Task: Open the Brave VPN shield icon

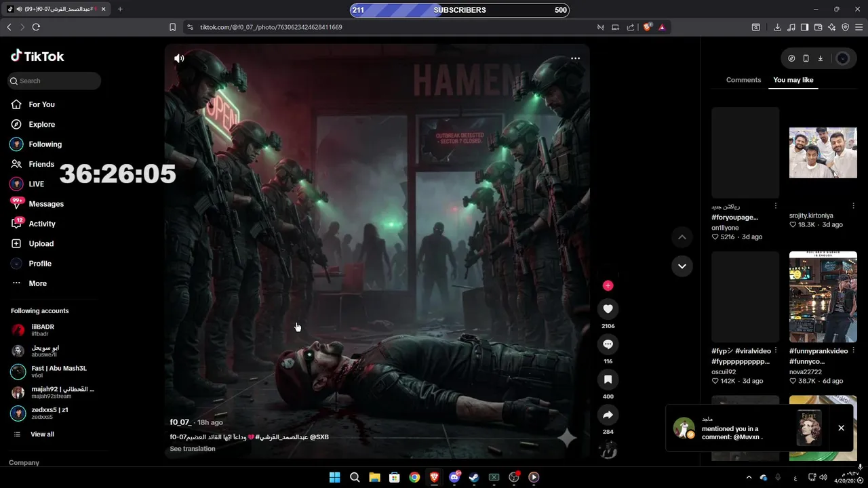Action: click(x=845, y=27)
